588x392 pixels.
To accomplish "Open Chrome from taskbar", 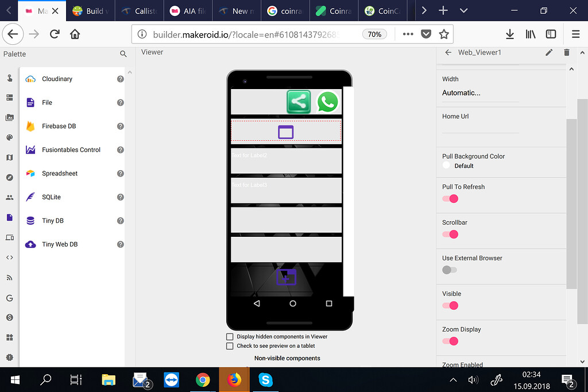I will pos(203,380).
